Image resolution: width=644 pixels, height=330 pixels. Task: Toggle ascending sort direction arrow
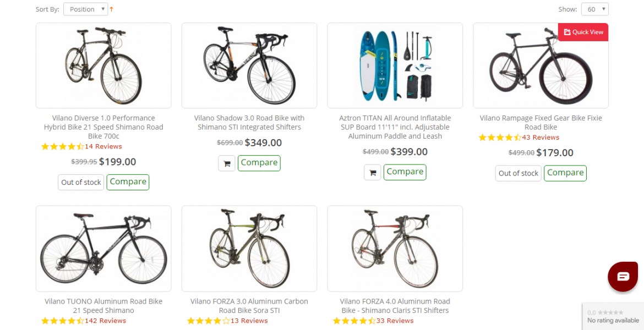(112, 9)
